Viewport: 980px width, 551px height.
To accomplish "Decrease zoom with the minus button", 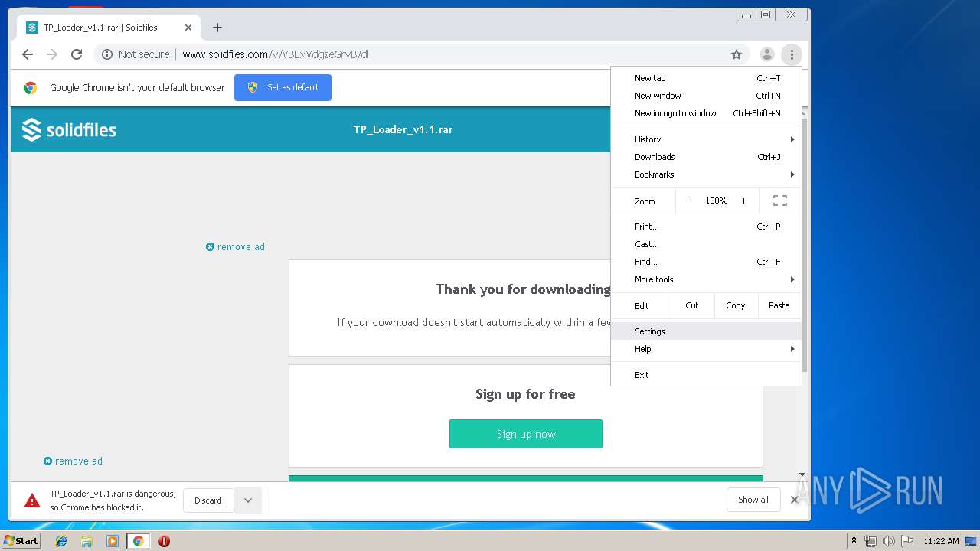I will (689, 201).
